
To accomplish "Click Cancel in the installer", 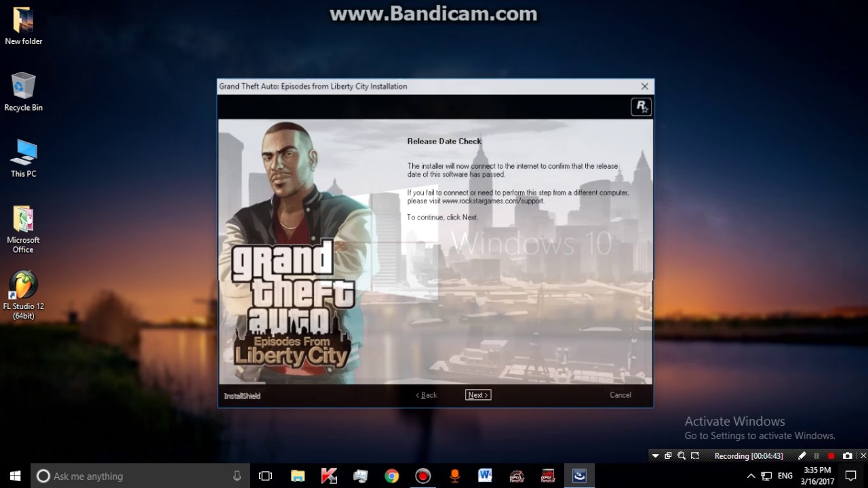I will [620, 395].
